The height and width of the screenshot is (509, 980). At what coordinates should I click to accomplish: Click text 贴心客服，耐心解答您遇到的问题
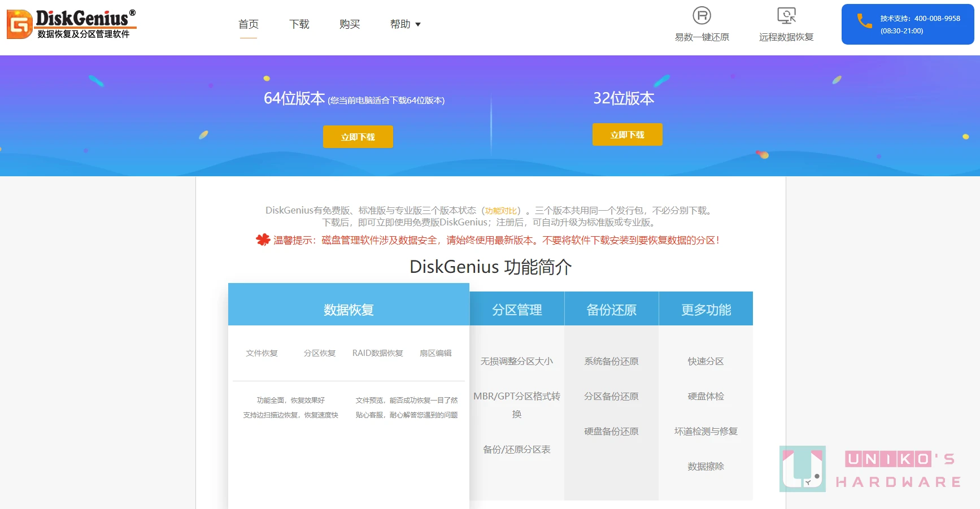tap(407, 415)
